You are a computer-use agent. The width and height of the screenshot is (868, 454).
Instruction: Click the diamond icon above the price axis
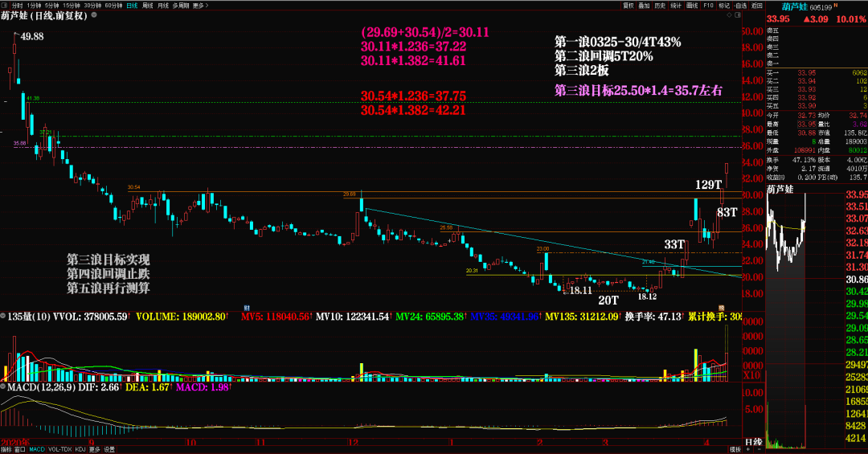(x=729, y=15)
